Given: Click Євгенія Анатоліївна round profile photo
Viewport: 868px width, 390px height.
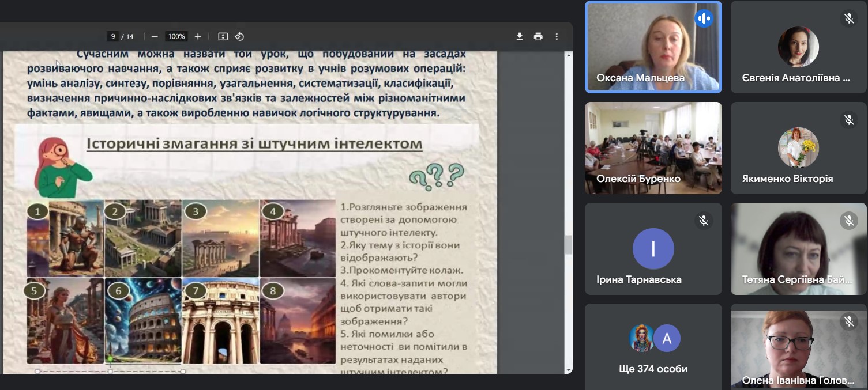Looking at the screenshot, I should [x=799, y=47].
